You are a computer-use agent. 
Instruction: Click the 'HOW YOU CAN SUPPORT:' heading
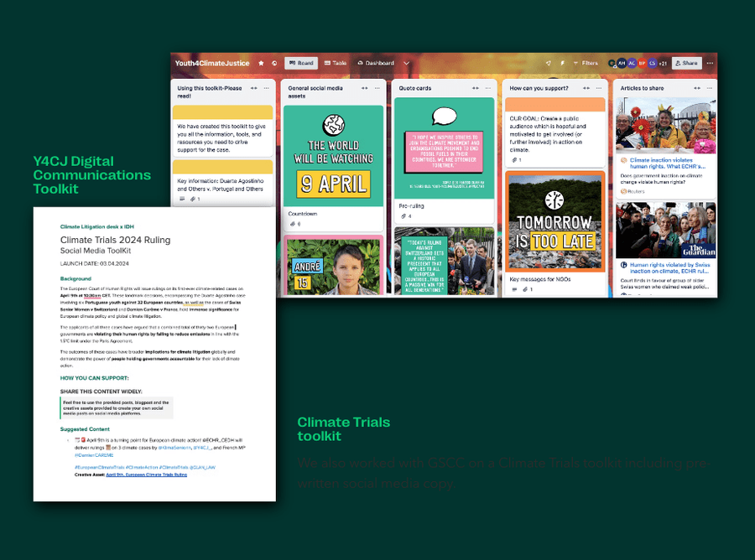[x=94, y=378]
